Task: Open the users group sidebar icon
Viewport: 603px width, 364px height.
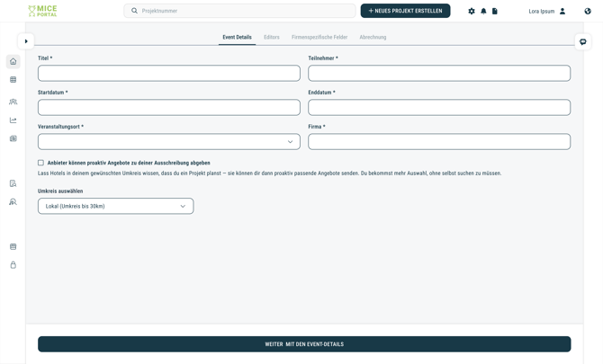Action: [13, 102]
